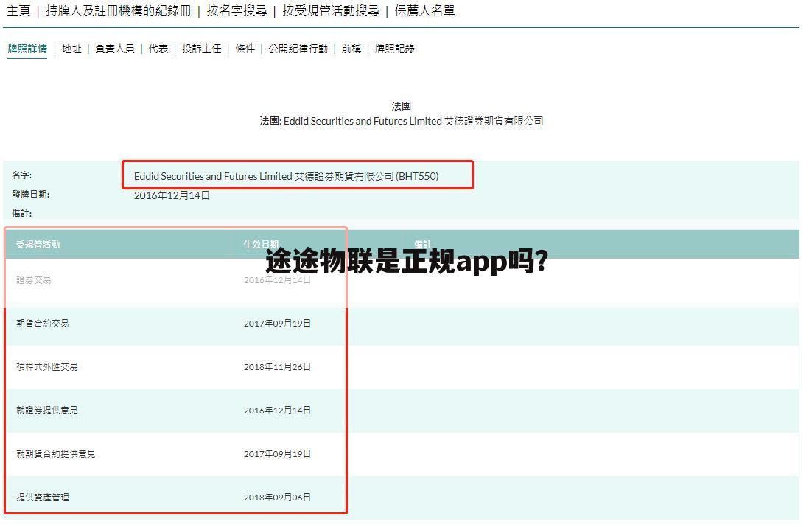812x527 pixels.
Task: Click the 生效日期 column header
Action: click(261, 245)
